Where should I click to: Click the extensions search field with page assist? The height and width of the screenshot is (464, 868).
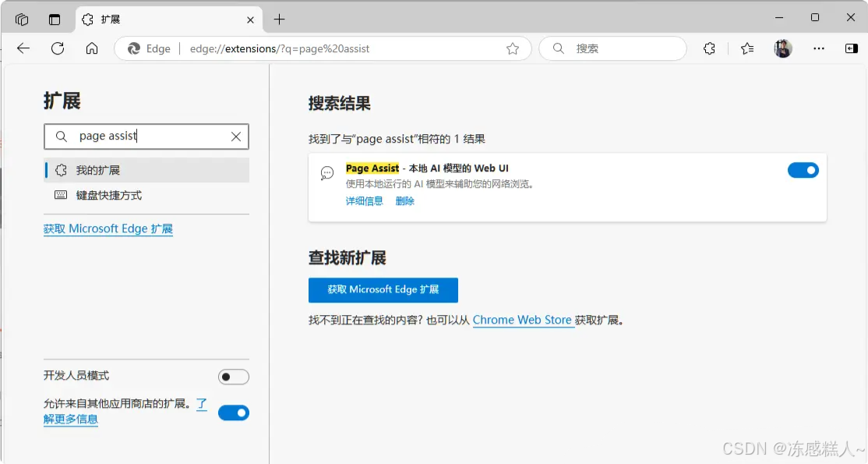146,136
